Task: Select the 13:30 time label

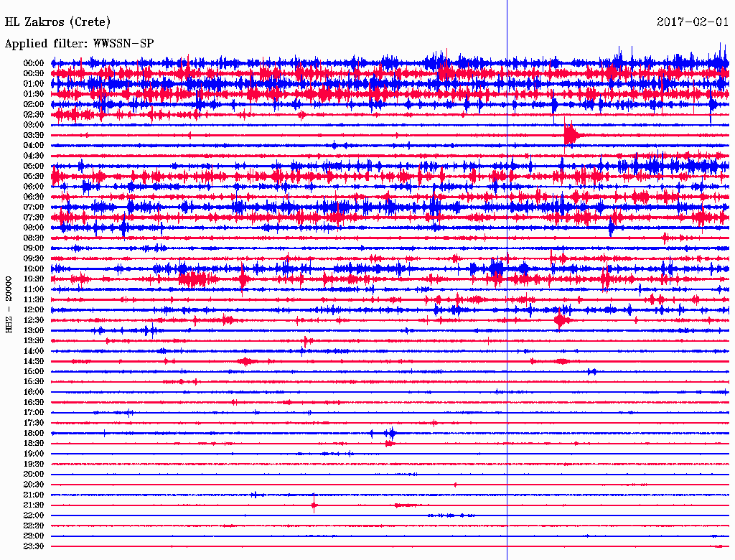Action: [x=34, y=340]
